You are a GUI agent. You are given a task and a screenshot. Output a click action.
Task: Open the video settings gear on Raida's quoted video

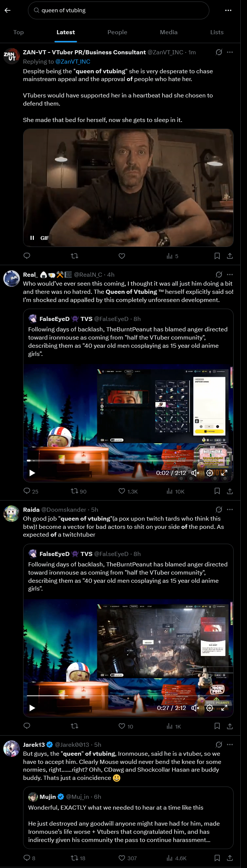pyautogui.click(x=210, y=708)
